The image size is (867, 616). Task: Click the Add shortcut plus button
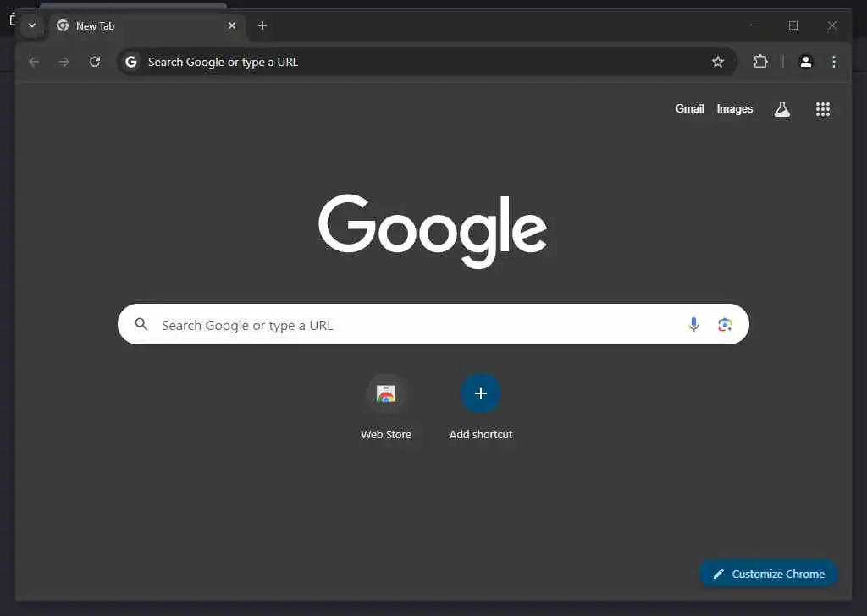(x=481, y=393)
